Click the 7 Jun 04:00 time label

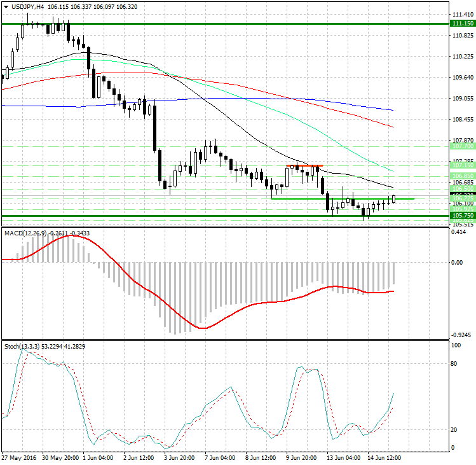coord(220,458)
